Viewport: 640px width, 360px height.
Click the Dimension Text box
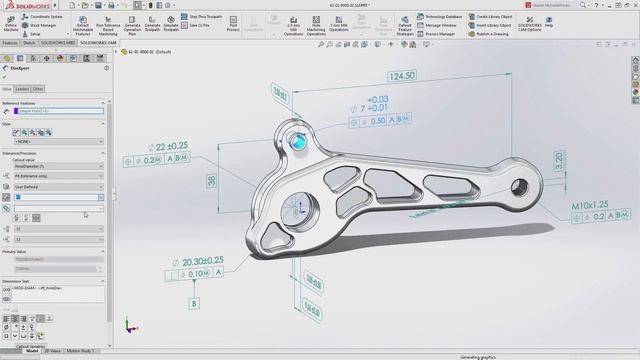pos(58,294)
